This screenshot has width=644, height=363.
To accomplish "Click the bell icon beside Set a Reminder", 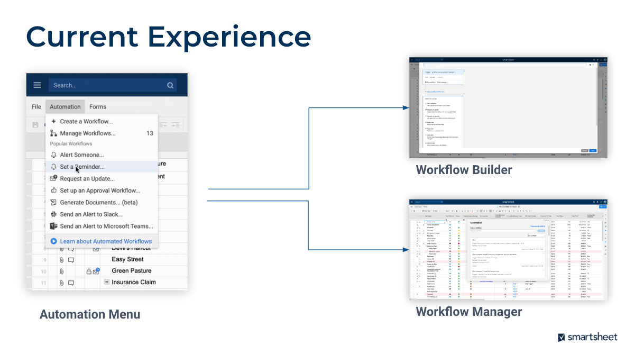I will [x=53, y=167].
